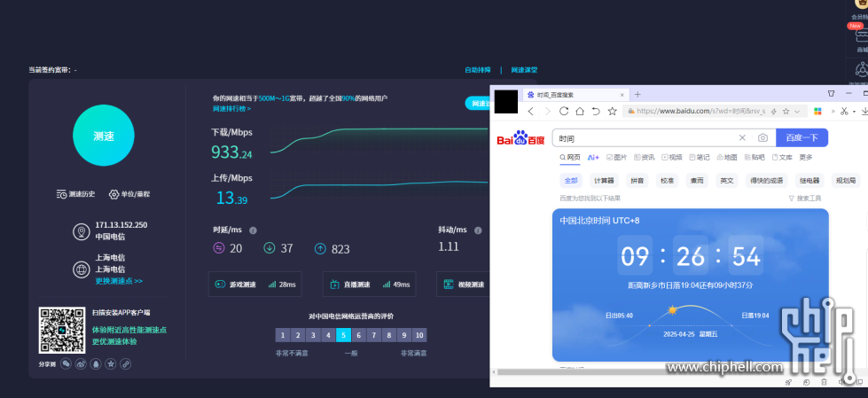The width and height of the screenshot is (868, 398).
Task: Rate China Telecom with score 8
Action: [x=389, y=335]
